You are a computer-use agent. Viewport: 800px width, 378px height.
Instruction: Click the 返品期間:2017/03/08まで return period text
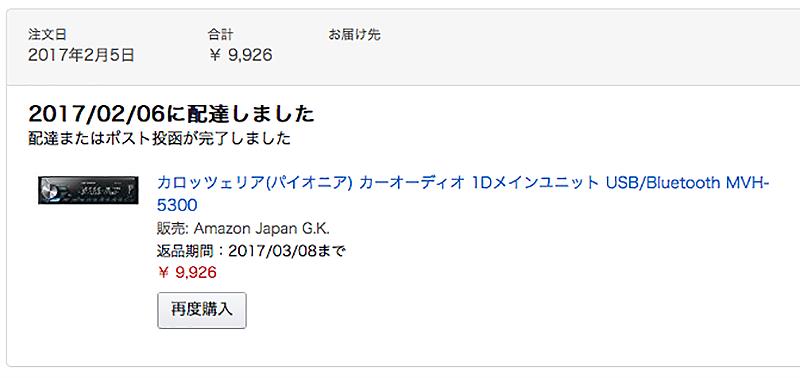pos(252,251)
